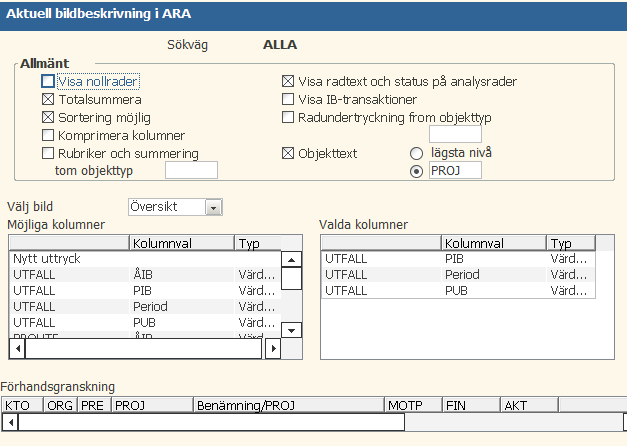Image resolution: width=627 pixels, height=446 pixels.
Task: Click the Möjliga kolumner scroll down arrow
Action: point(292,330)
